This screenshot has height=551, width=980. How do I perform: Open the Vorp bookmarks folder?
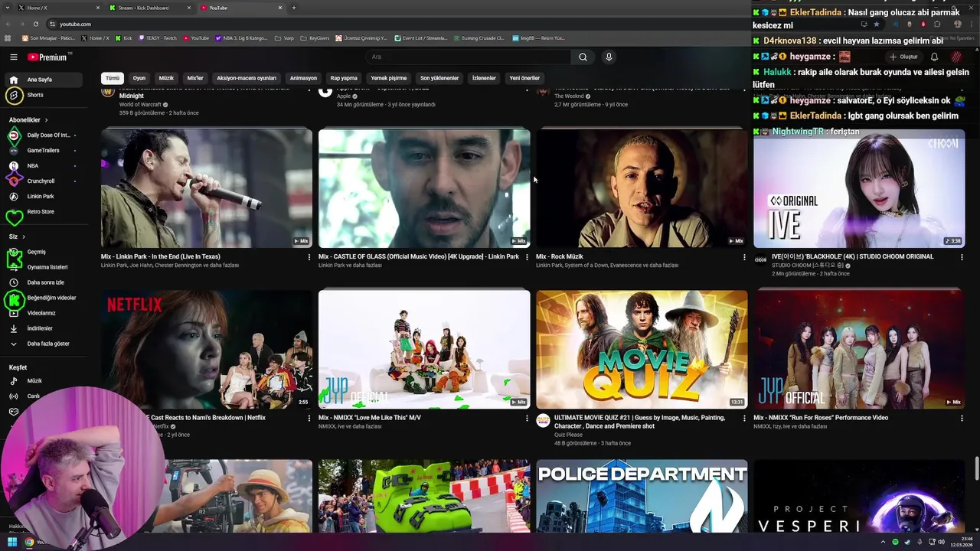point(284,37)
